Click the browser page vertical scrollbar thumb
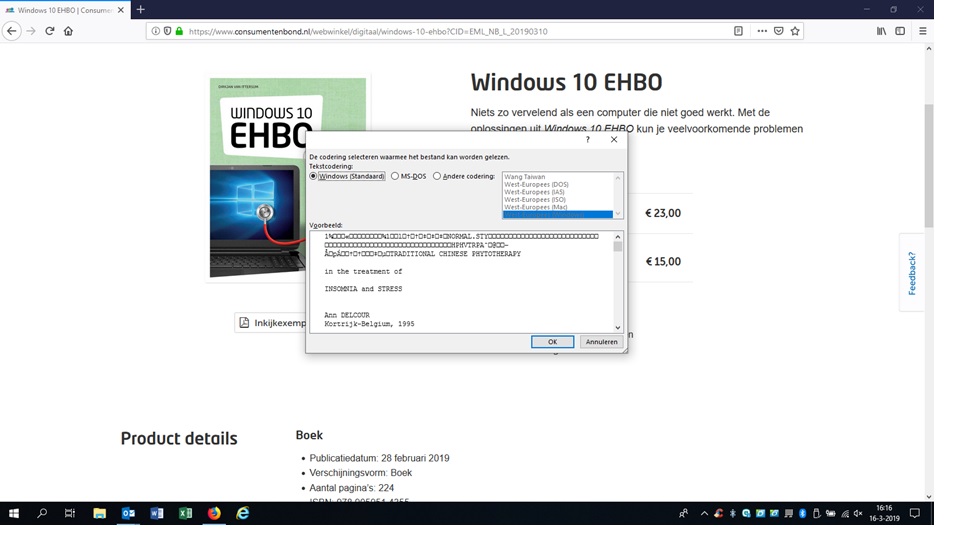Screen dimensions: 960x540 click(929, 165)
